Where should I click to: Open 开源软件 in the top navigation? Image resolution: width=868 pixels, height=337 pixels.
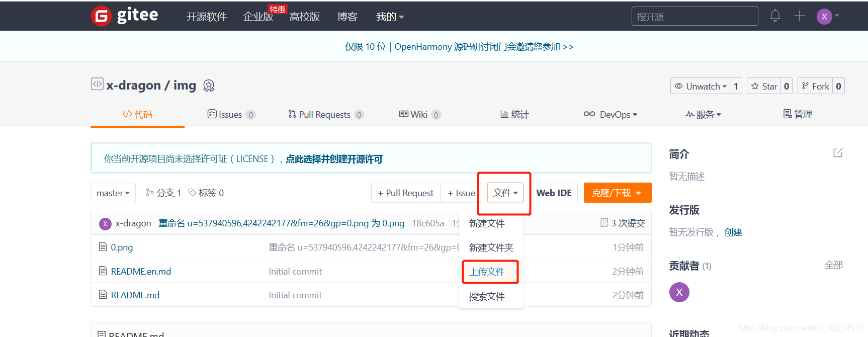206,17
